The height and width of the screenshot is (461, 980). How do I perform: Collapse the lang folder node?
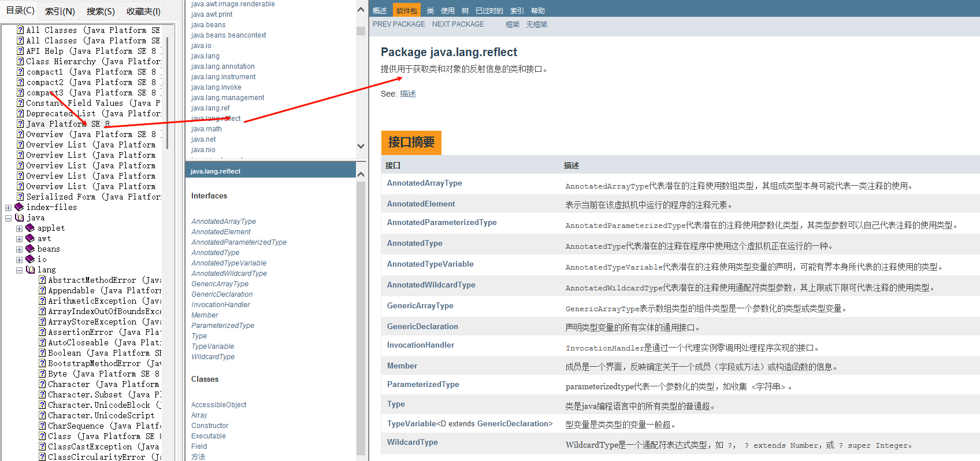pos(19,270)
